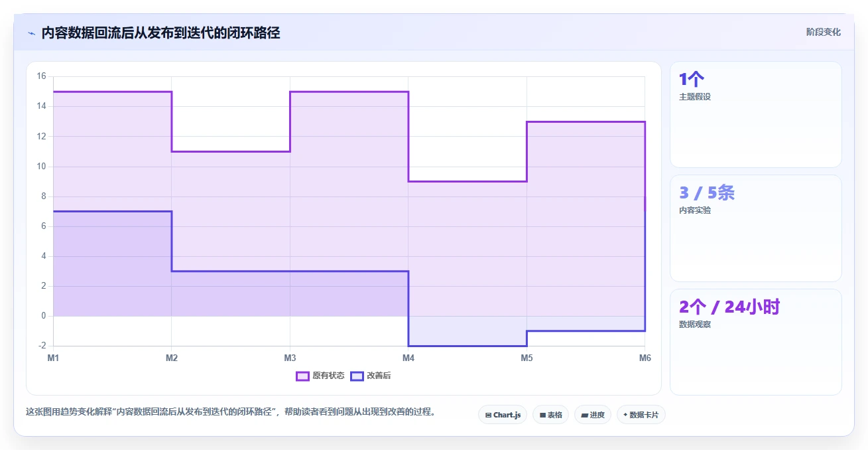
Task: Click the Chart.js tag
Action: click(x=503, y=415)
